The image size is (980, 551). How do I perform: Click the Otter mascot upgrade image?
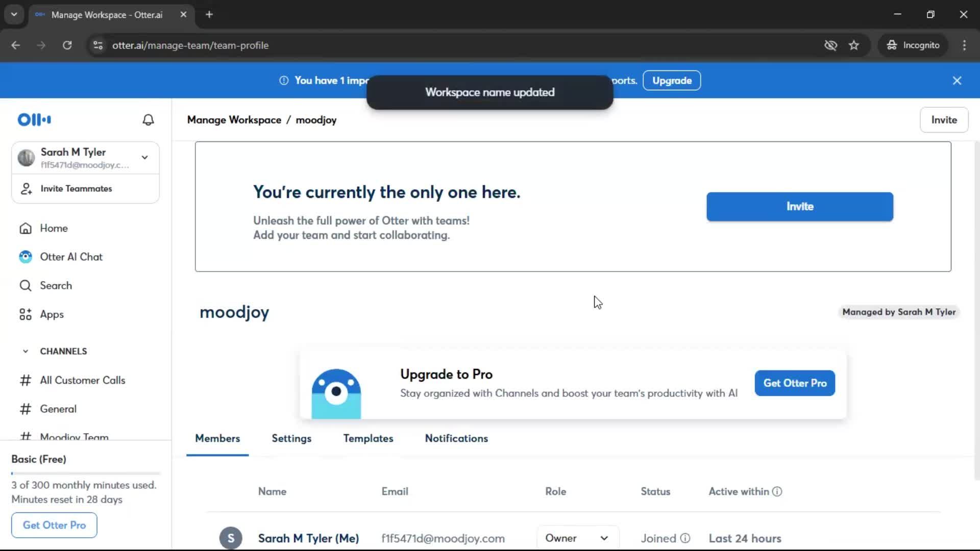click(x=336, y=393)
